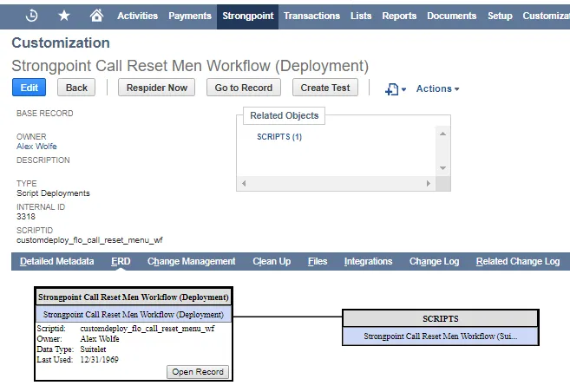Switch to the Files tab
Image resolution: width=570 pixels, height=392 pixels.
tap(318, 262)
